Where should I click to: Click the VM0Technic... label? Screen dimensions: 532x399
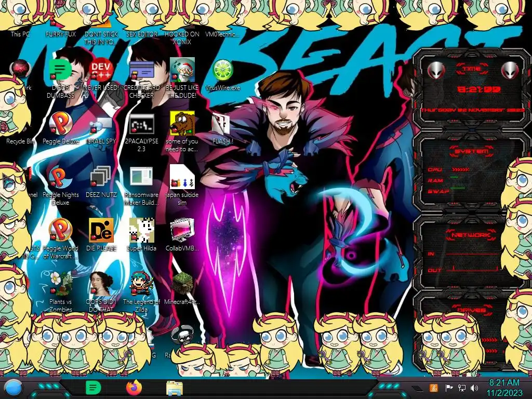pyautogui.click(x=222, y=34)
